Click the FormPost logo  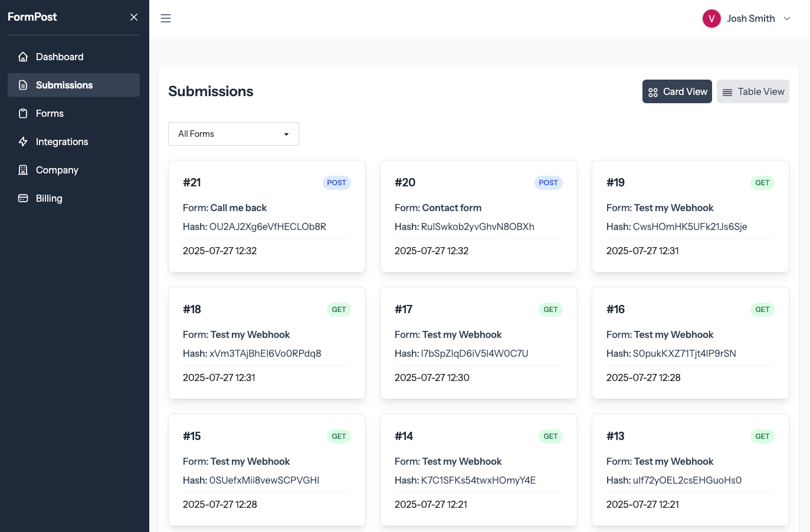(x=32, y=17)
